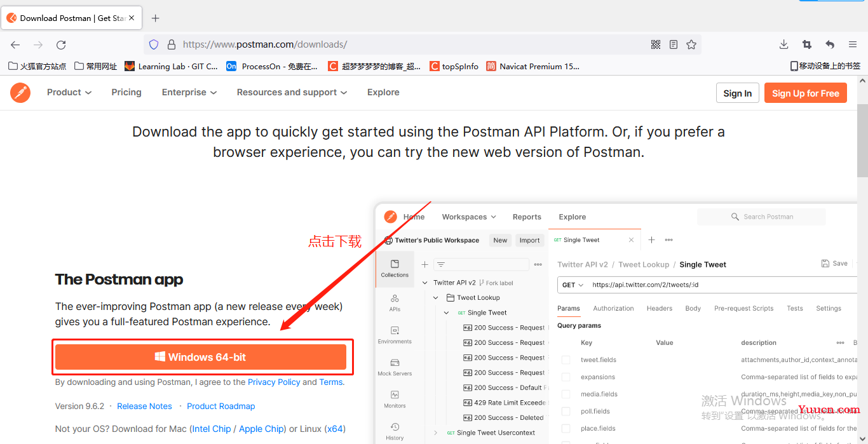Expand the Enterprise dropdown menu
Image resolution: width=868 pixels, height=444 pixels.
tap(189, 92)
